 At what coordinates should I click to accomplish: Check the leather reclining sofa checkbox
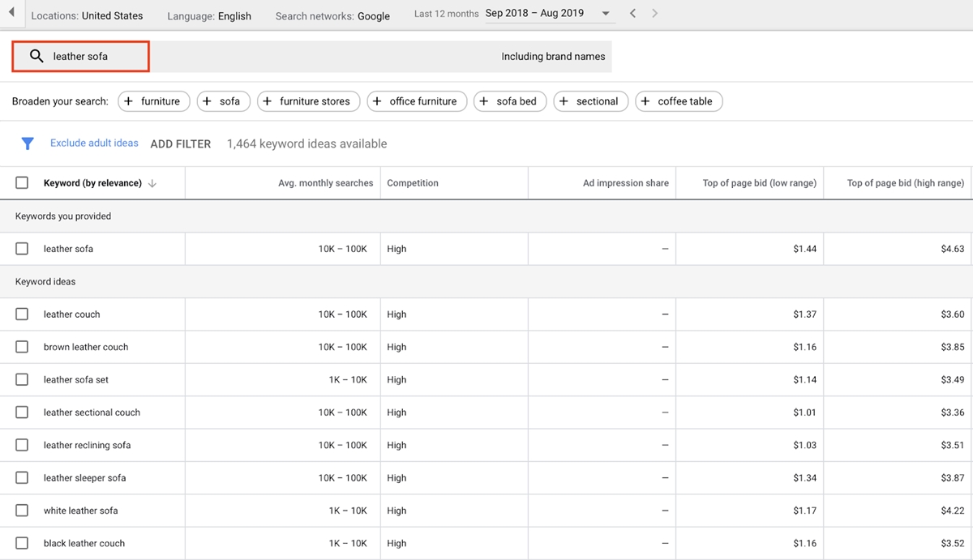tap(22, 445)
